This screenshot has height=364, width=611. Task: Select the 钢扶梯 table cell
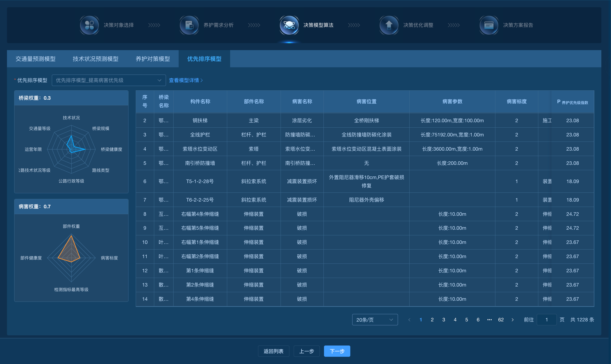click(200, 121)
